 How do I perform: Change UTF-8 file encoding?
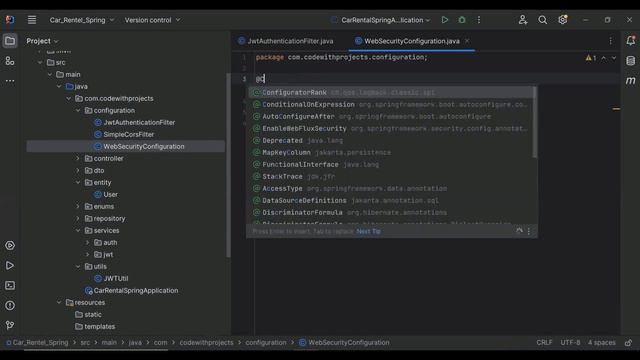coord(570,342)
